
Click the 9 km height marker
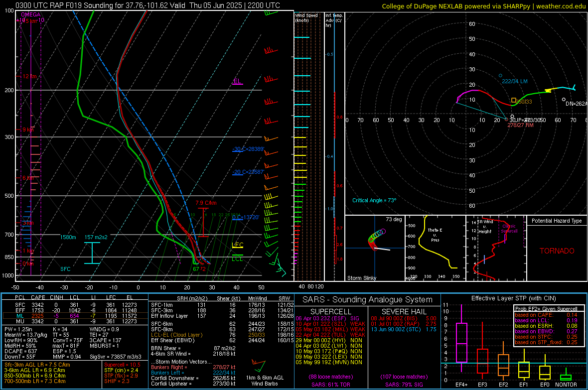(28, 130)
